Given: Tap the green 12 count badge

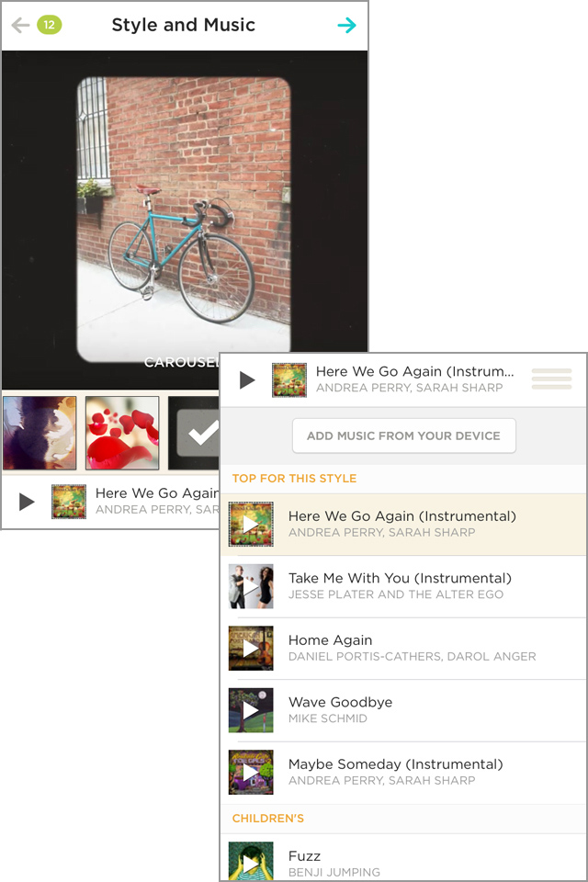Looking at the screenshot, I should 49,25.
